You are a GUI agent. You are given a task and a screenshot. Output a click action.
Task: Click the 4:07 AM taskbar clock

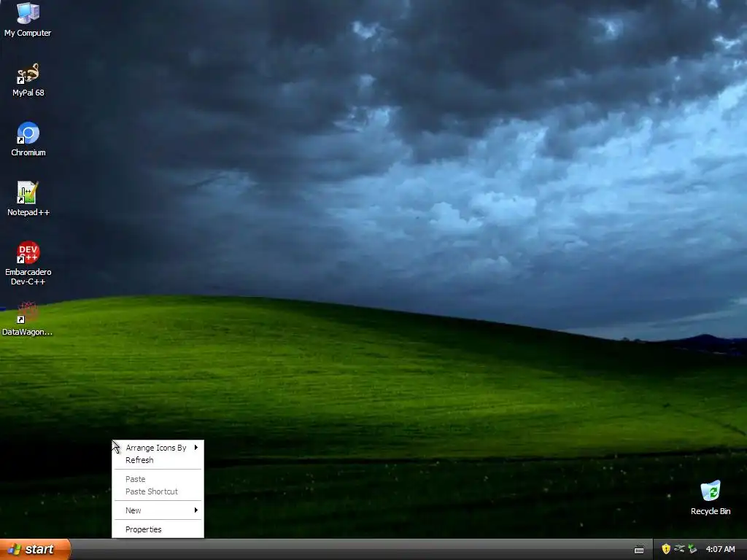(720, 549)
